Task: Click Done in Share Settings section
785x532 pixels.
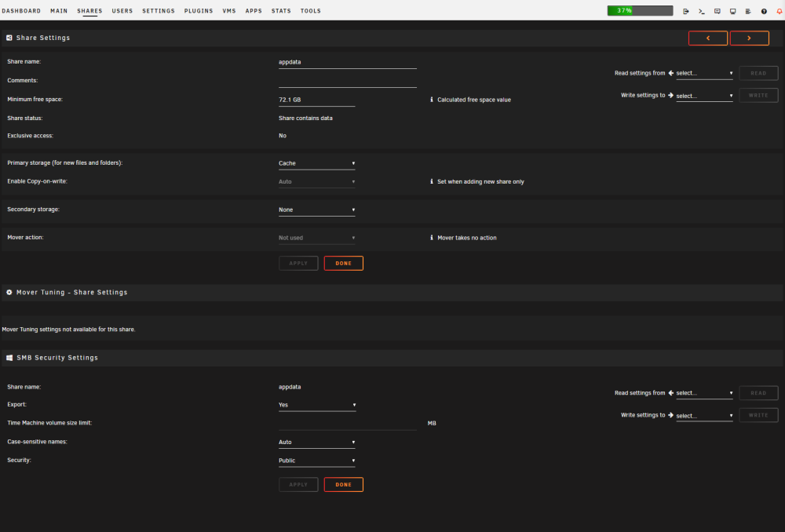Action: point(344,263)
